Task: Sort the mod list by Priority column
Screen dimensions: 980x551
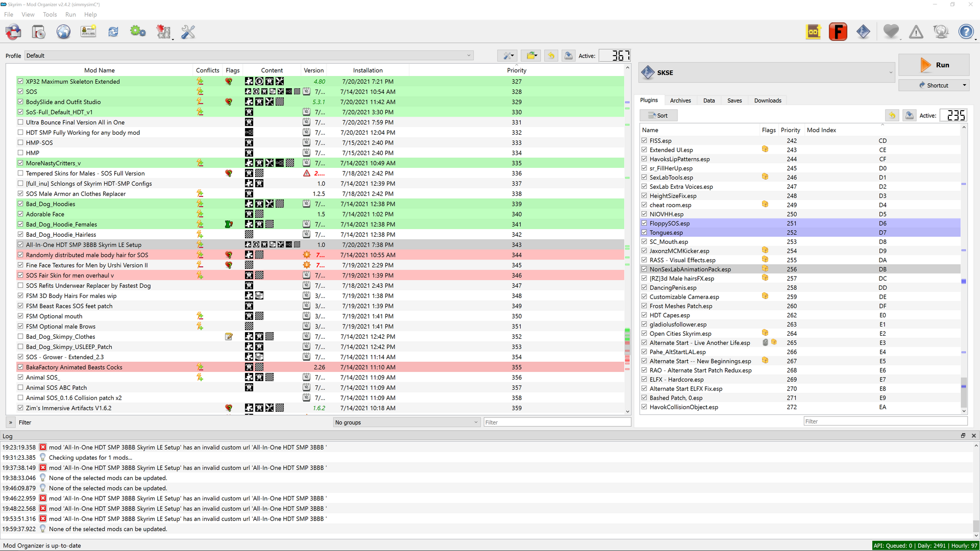Action: click(517, 70)
